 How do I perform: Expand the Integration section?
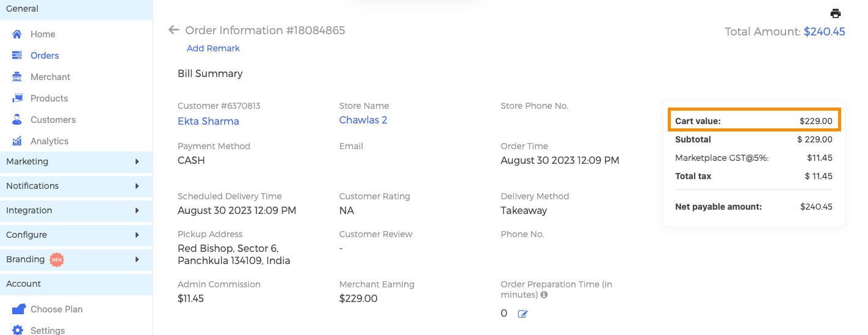pyautogui.click(x=76, y=210)
